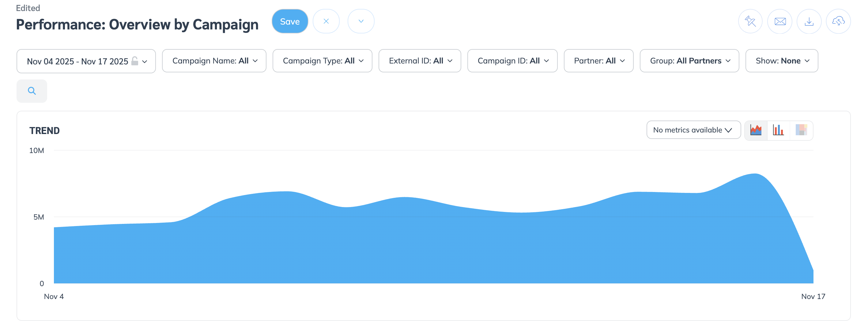Switch to bar chart view
Viewport: 868px width, 330px height.
(x=778, y=130)
